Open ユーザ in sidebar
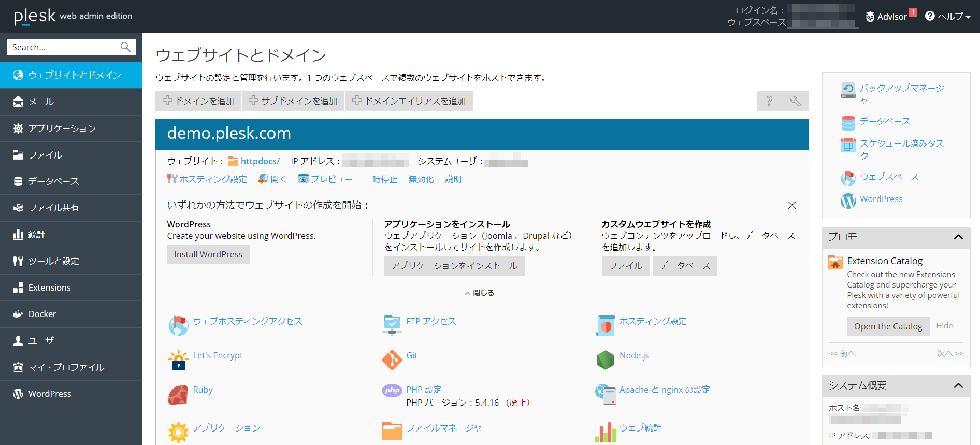The width and height of the screenshot is (980, 445). click(71, 341)
